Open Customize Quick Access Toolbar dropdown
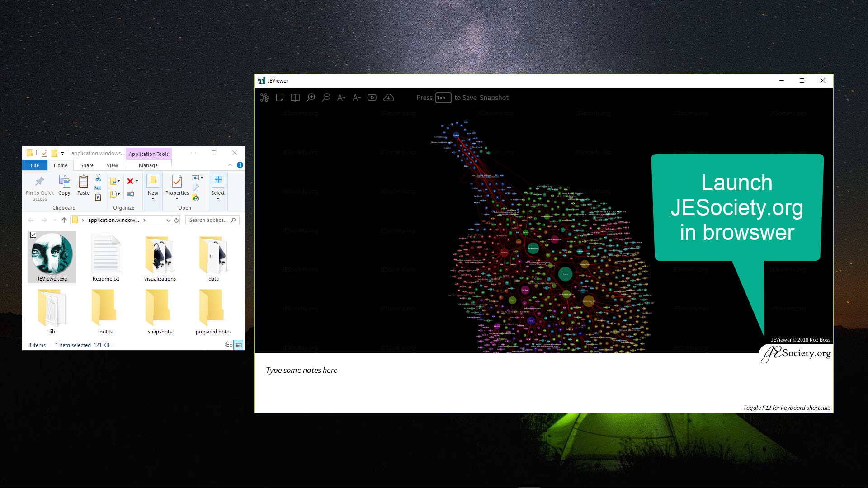This screenshot has width=868, height=488. click(62, 153)
